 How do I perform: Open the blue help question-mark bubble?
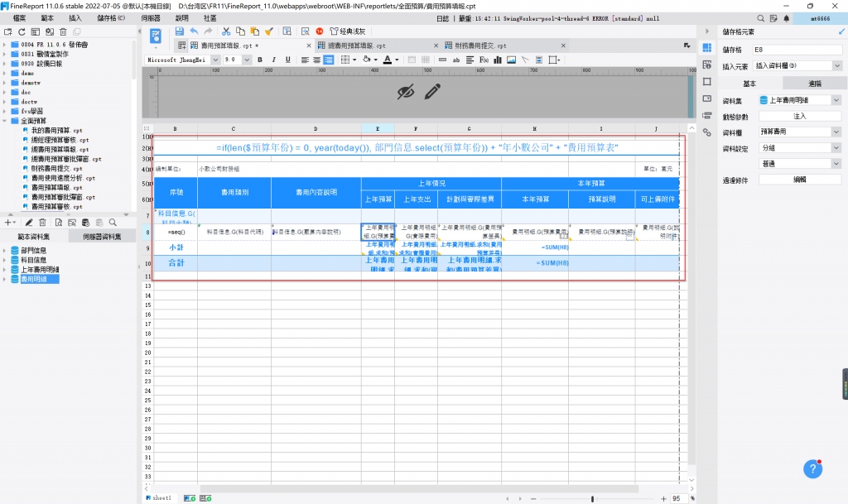[813, 469]
